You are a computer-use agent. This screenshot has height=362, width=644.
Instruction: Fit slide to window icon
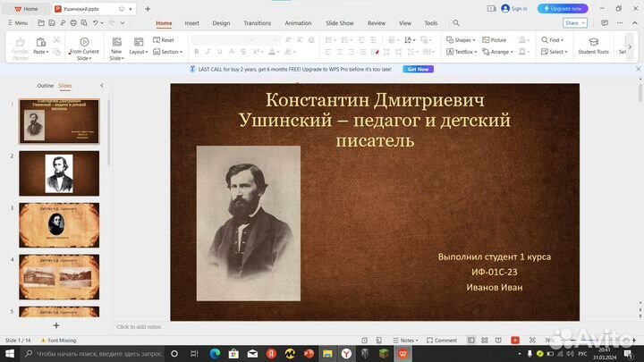coord(532,341)
